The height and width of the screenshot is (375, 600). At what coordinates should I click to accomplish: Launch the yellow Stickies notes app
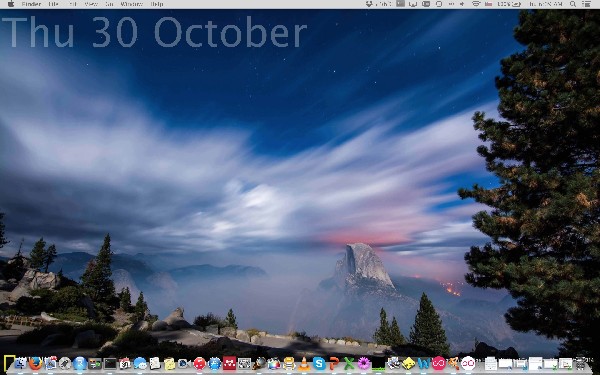tap(170, 364)
